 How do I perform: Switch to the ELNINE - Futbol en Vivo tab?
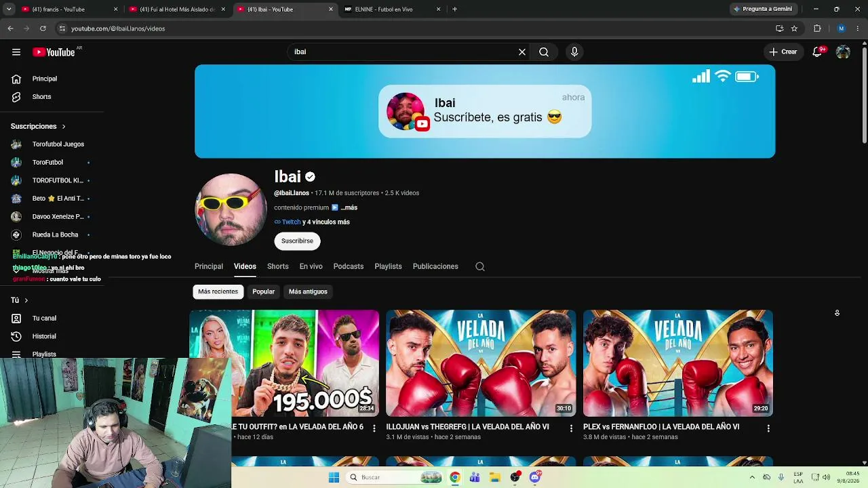click(393, 9)
